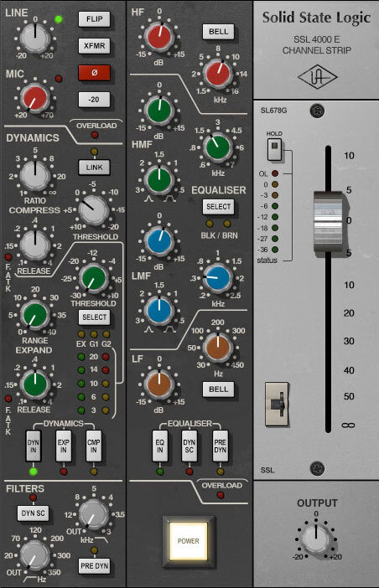This screenshot has height=588, width=379.
Task: Click the green expander RANGE knob
Action: click(x=35, y=314)
